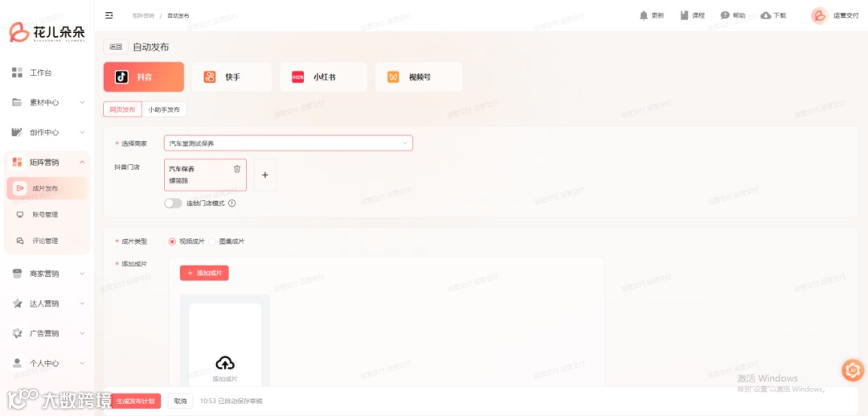
Task: Select the 快手 platform tab
Action: pos(231,77)
